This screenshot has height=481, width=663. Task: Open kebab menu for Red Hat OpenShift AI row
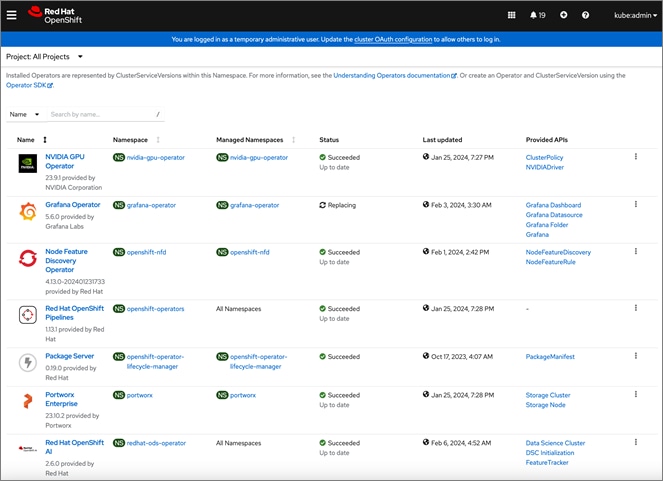(x=636, y=442)
